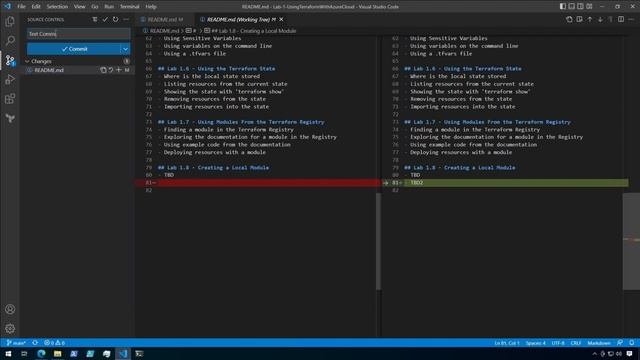Click View as Tree in Source Control header
Image resolution: width=640 pixels, height=360 pixels.
(x=95, y=19)
